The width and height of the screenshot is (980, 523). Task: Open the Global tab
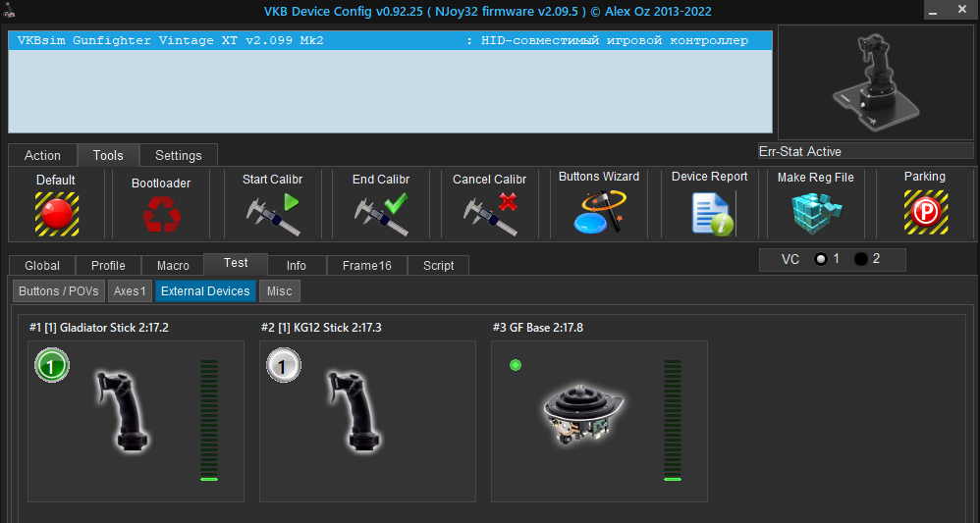42,266
